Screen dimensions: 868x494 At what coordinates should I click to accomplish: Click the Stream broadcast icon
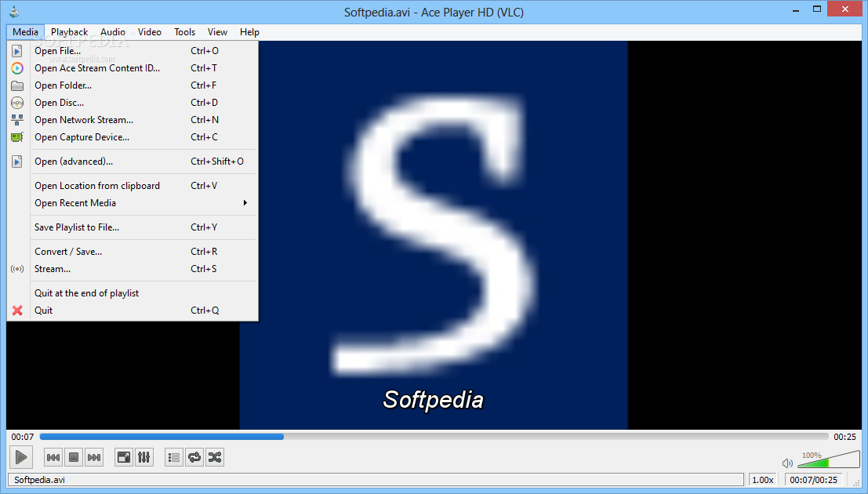[17, 269]
